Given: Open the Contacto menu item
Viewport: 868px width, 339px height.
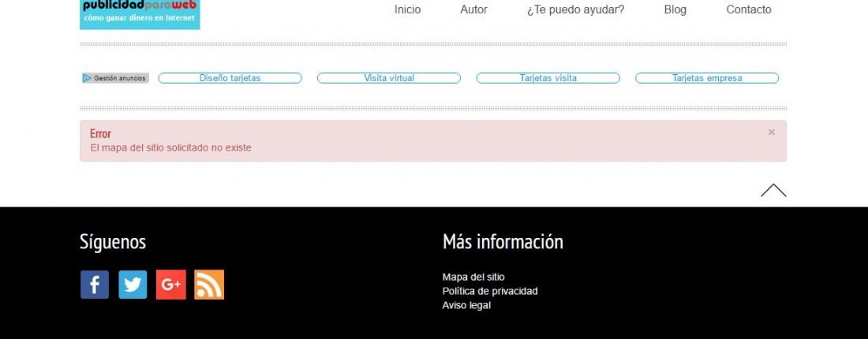Looking at the screenshot, I should (x=748, y=9).
